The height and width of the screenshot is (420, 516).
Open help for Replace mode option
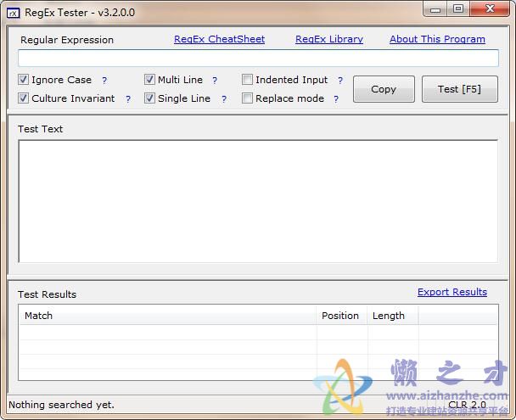pos(336,98)
